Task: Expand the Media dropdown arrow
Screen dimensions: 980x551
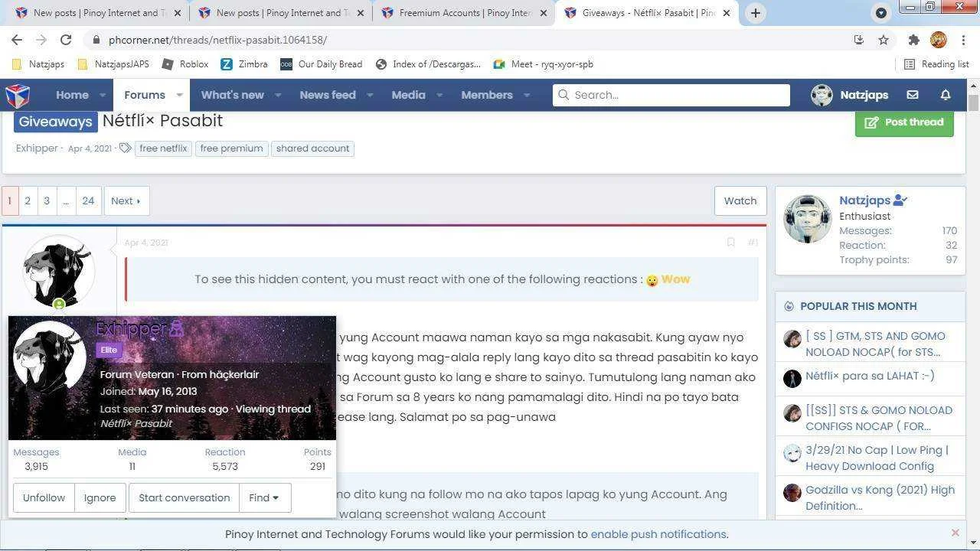Action: click(x=439, y=96)
